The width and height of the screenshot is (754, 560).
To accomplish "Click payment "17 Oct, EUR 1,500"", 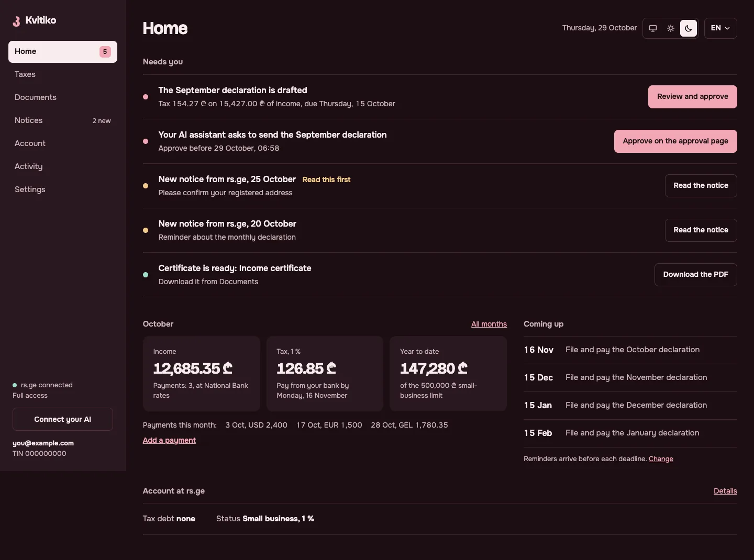I will [329, 425].
